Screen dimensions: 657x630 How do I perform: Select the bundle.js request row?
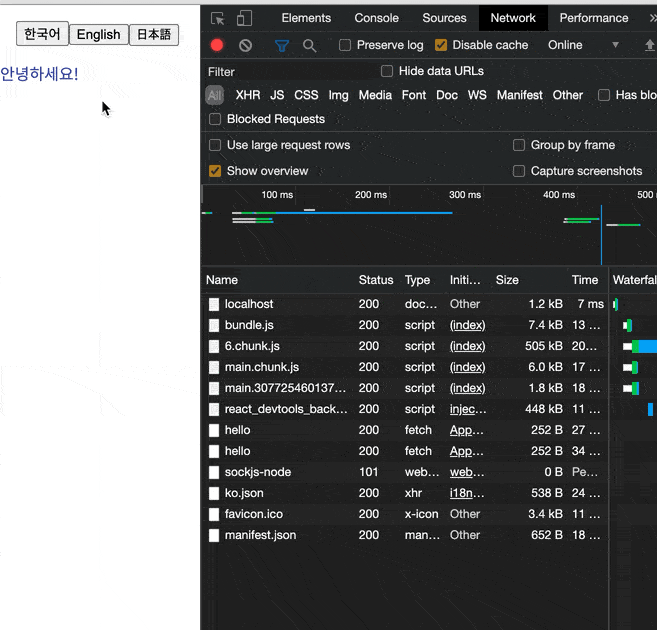click(404, 325)
